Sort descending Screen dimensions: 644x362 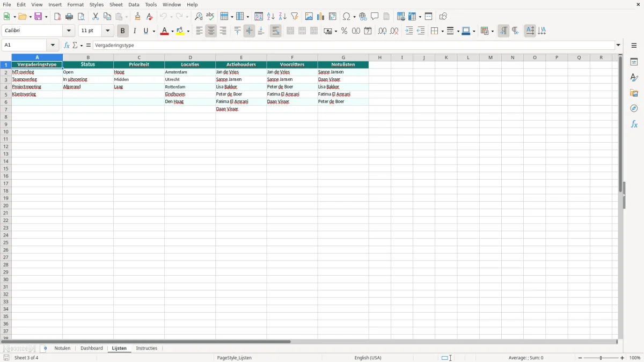(x=283, y=17)
